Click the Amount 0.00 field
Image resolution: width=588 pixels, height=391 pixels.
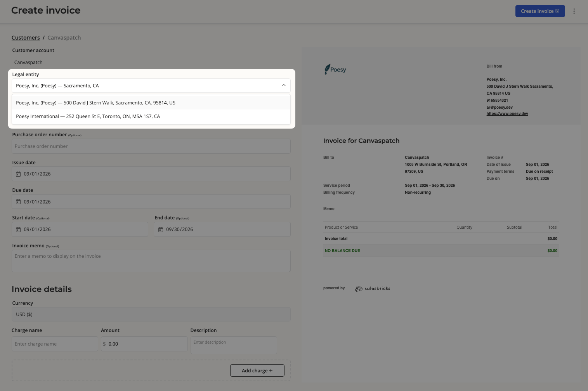pyautogui.click(x=144, y=344)
